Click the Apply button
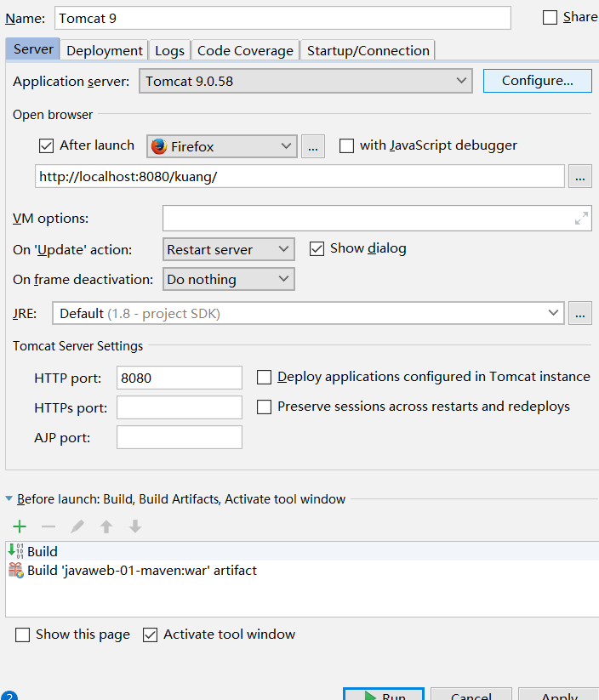Viewport: 599px width, 700px height. tap(559, 694)
